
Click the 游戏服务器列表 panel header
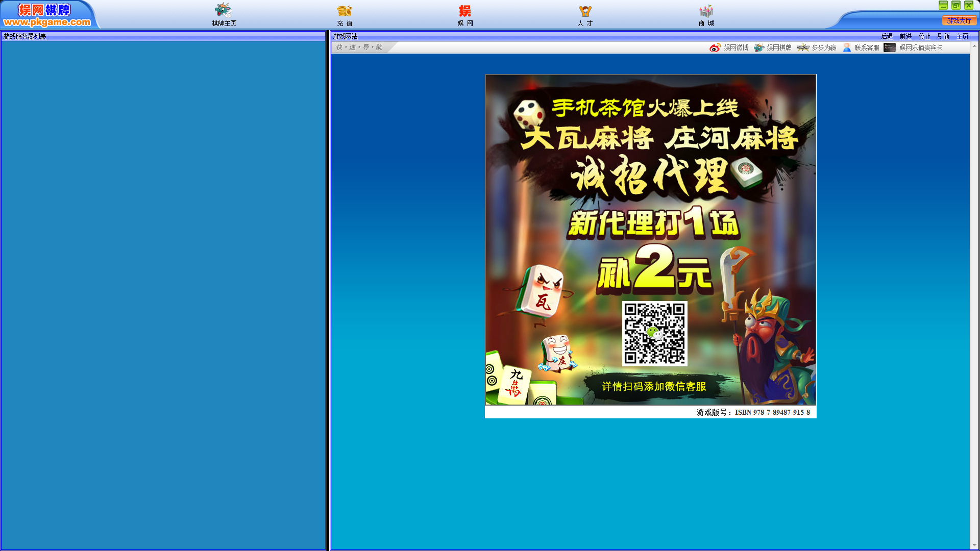(163, 36)
